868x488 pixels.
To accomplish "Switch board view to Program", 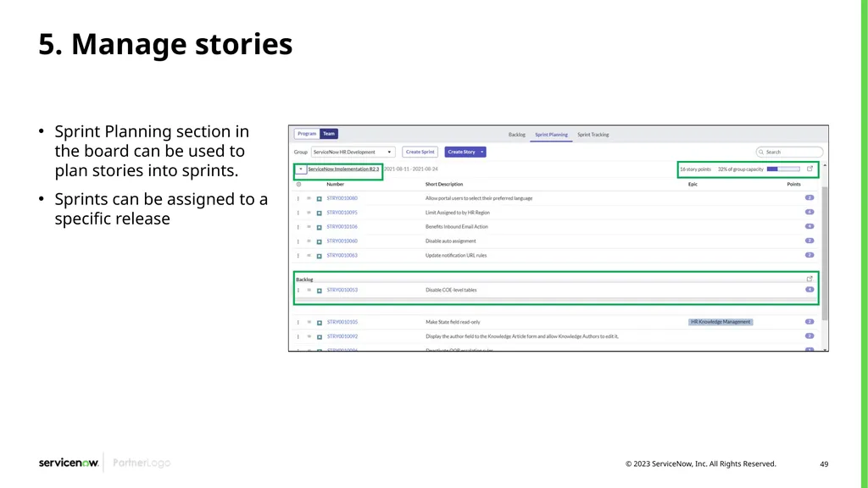I will point(307,134).
